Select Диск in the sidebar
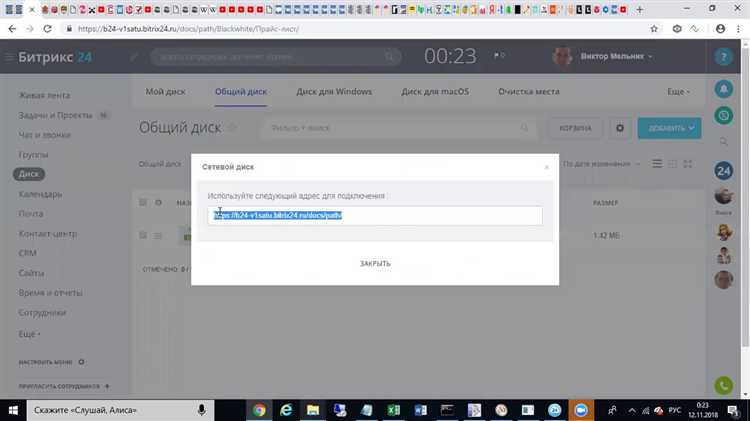The image size is (750, 421). (x=29, y=174)
